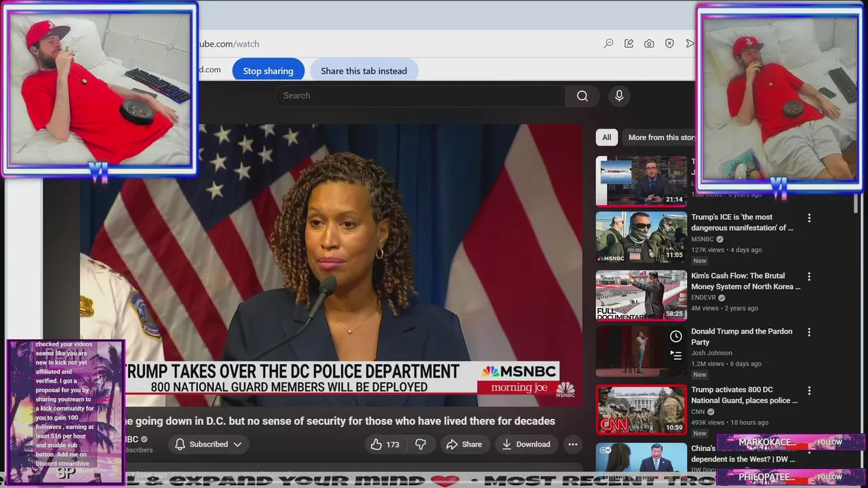Click ENDEVR channel name

click(703, 298)
